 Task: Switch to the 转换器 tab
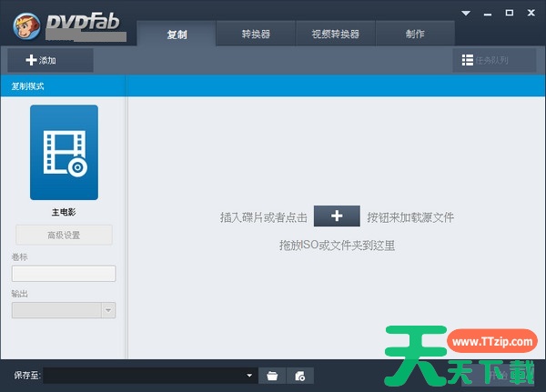point(256,34)
